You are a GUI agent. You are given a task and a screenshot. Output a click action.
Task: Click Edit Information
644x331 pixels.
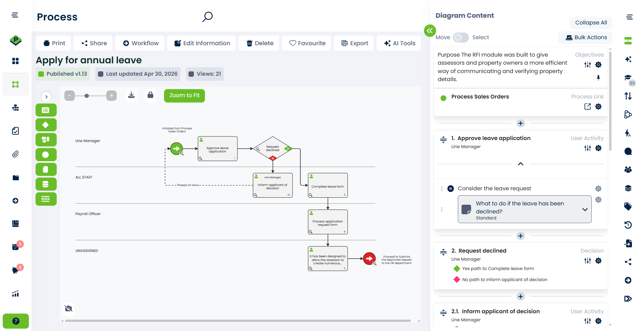coord(202,43)
